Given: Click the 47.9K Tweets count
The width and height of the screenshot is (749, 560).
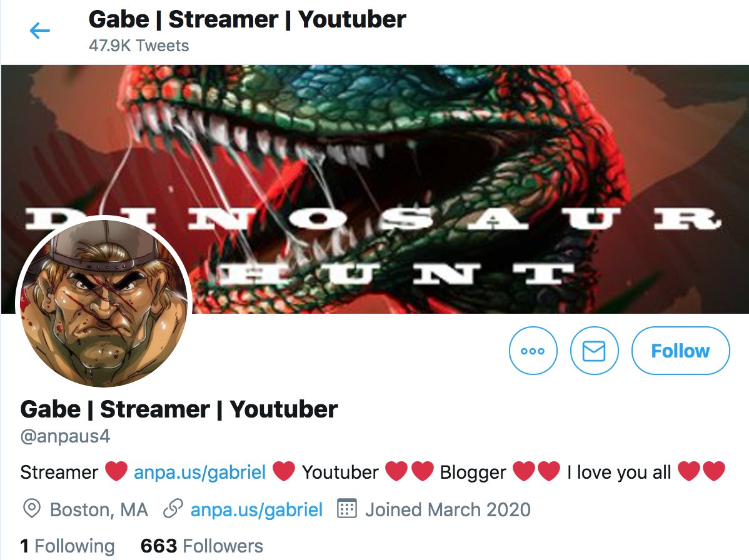Looking at the screenshot, I should pos(139,46).
